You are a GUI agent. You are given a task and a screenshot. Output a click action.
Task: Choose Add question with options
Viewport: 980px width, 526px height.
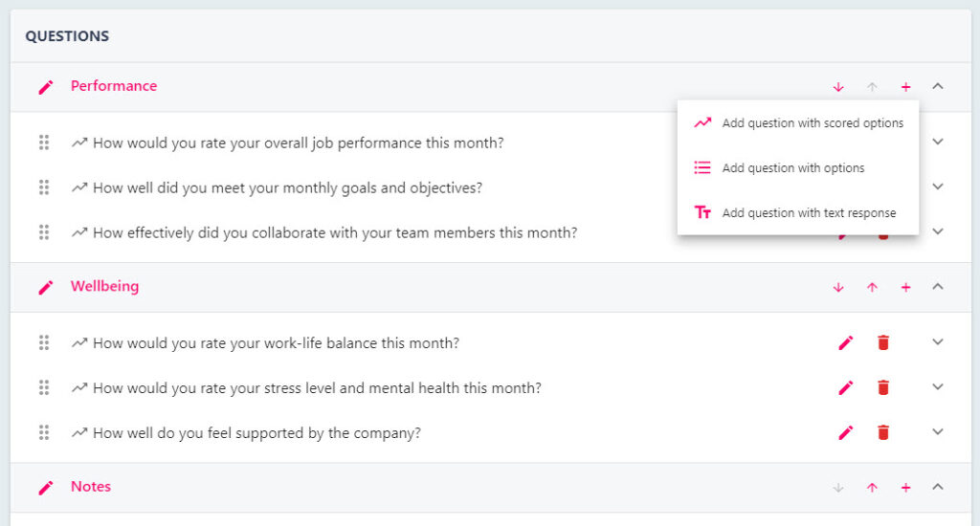[x=798, y=168]
